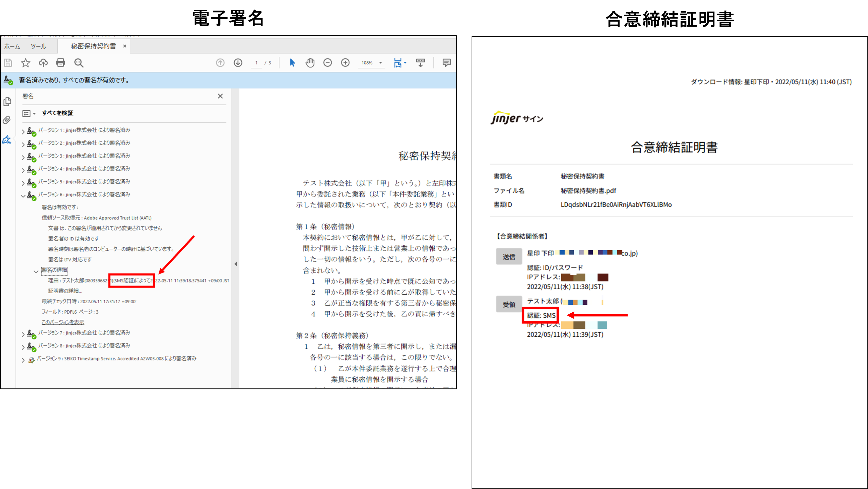Zoom in with the plus circle icon
Viewport: 868px width, 489px height.
[x=345, y=63]
